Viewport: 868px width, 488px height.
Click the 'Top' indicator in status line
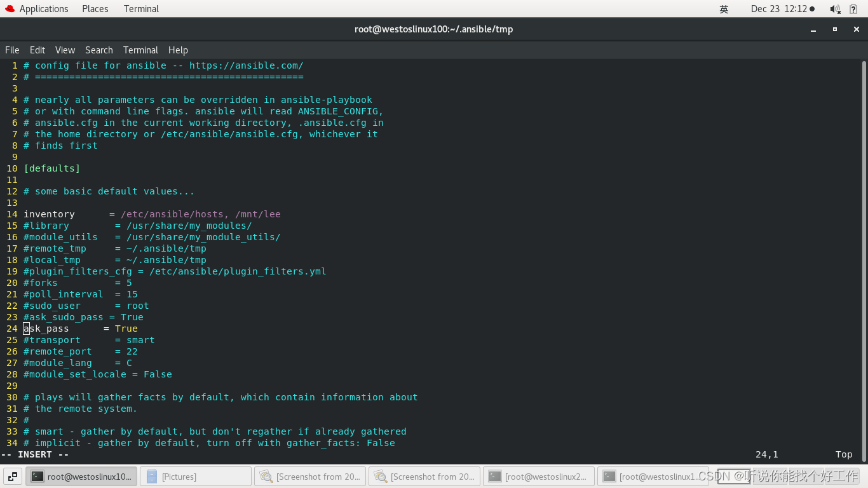844,454
